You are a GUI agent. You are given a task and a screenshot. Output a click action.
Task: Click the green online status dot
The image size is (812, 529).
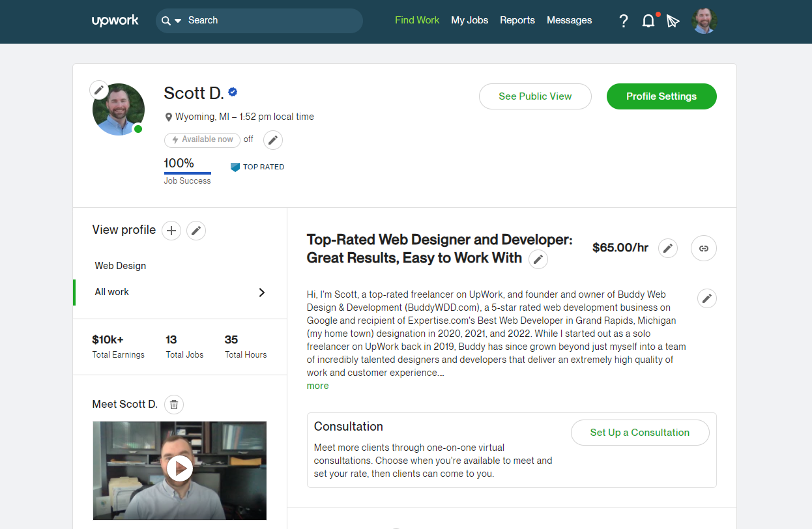[x=138, y=129]
